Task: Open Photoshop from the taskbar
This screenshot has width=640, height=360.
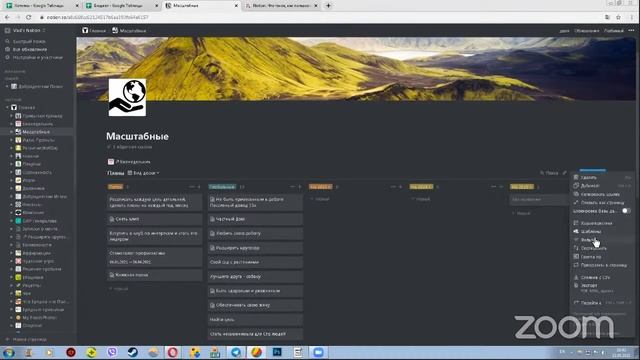Action: coord(277,352)
